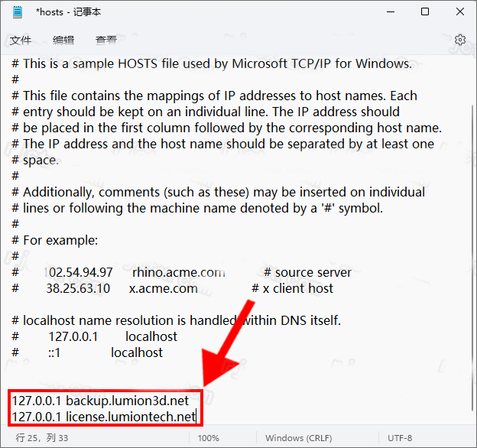The image size is (477, 448).
Task: Click the line '# The IP address and the host name'
Action: [222, 144]
